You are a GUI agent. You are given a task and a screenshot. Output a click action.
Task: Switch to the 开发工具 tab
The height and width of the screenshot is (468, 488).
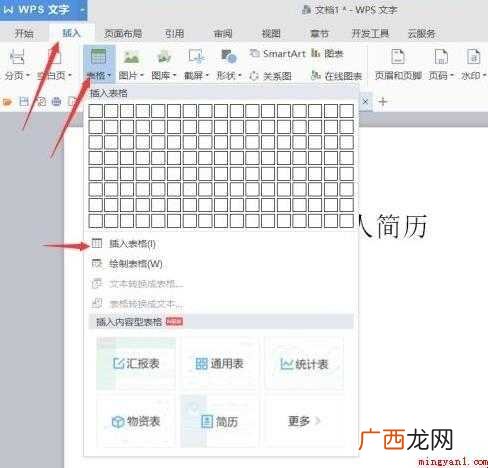click(x=370, y=33)
